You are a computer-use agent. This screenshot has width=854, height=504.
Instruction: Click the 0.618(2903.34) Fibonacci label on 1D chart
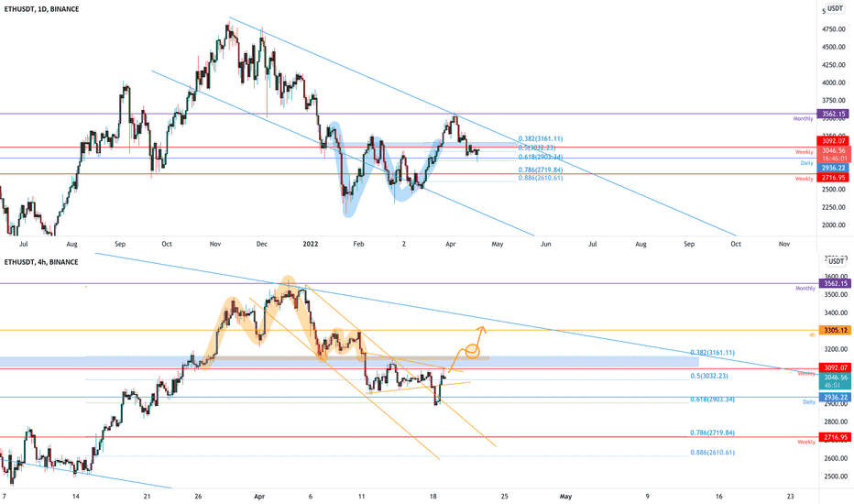[541, 157]
